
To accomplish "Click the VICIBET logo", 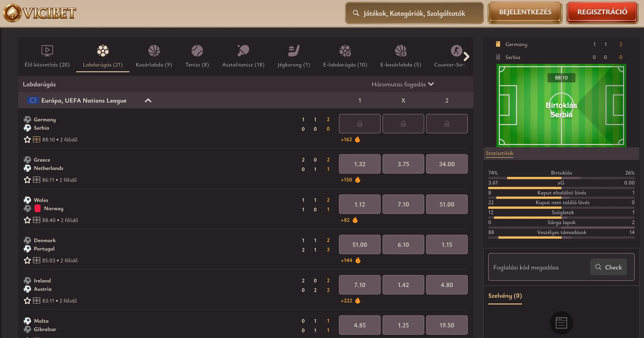I will click(x=39, y=13).
